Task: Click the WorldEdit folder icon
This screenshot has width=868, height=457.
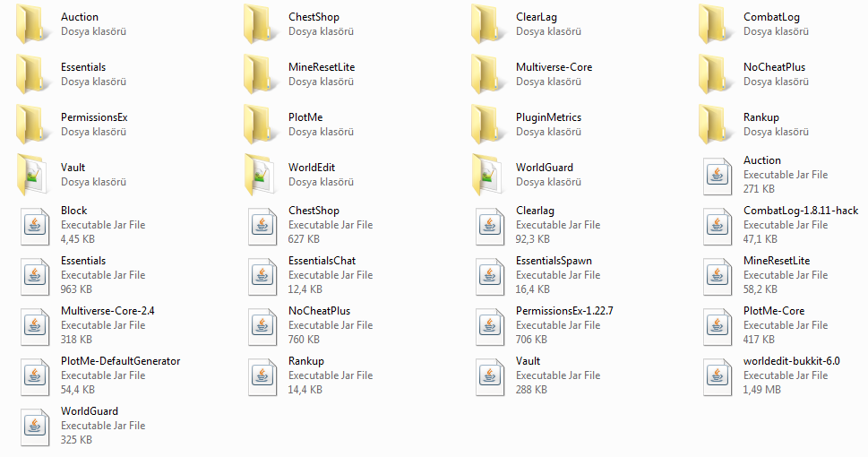Action: point(259,175)
